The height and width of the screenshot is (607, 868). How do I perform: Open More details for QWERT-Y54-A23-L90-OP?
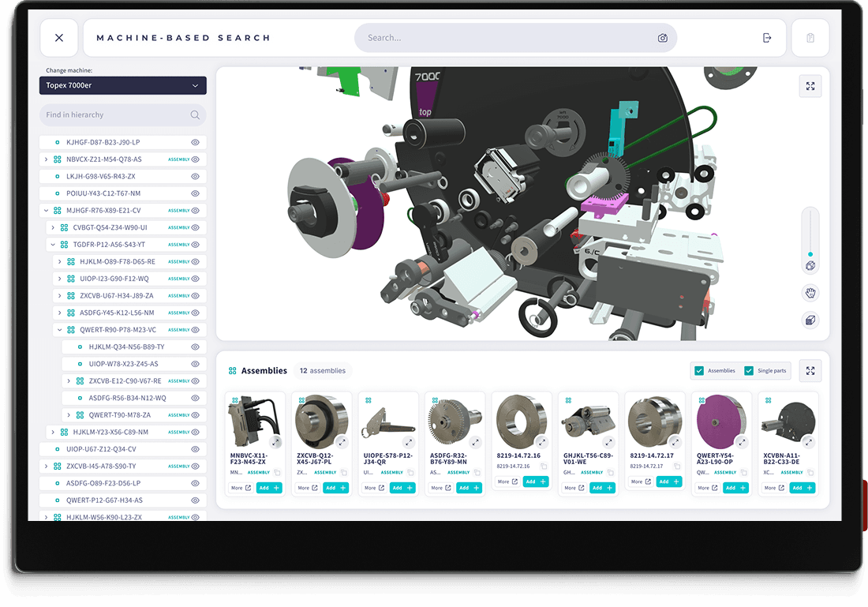point(707,488)
